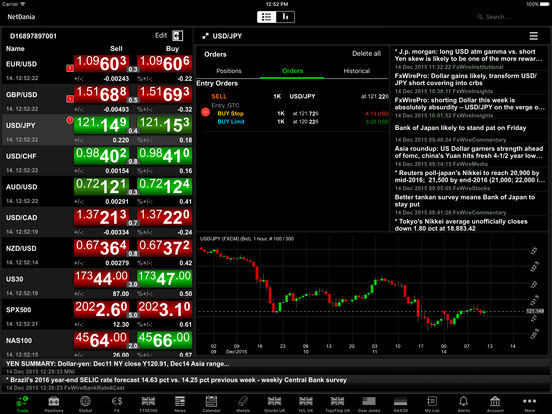Open the My List icon

pyautogui.click(x=432, y=404)
